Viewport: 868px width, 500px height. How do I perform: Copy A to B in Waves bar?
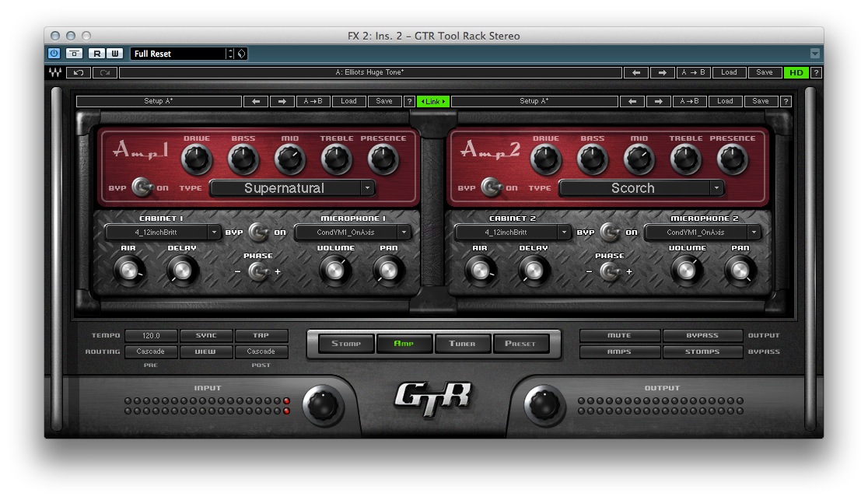[x=693, y=72]
